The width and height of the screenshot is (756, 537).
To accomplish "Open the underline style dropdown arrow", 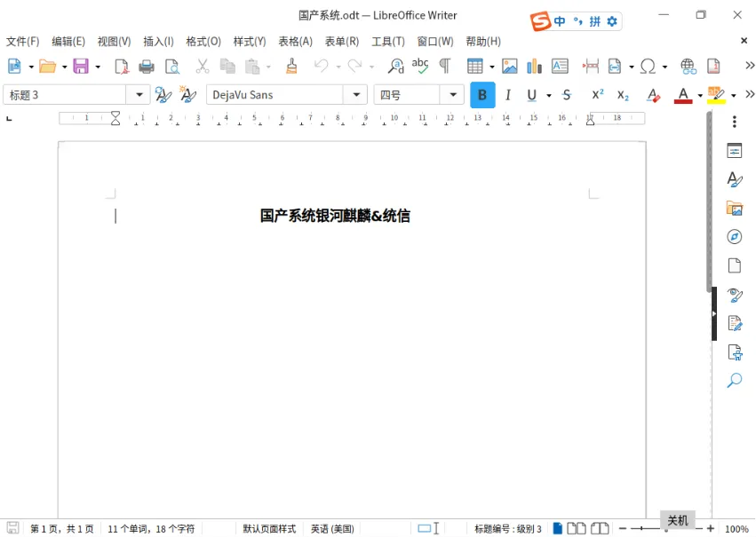I will pyautogui.click(x=549, y=95).
